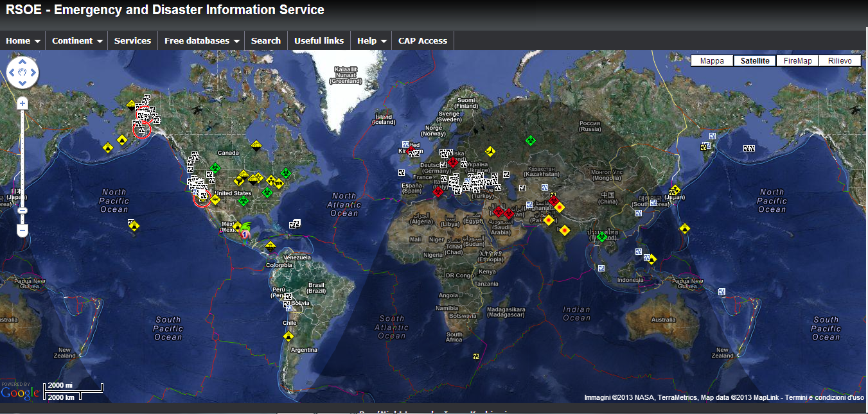Select the hurricane category 1 icon near Mexico
Screen dimensions: 868x414
click(245, 234)
